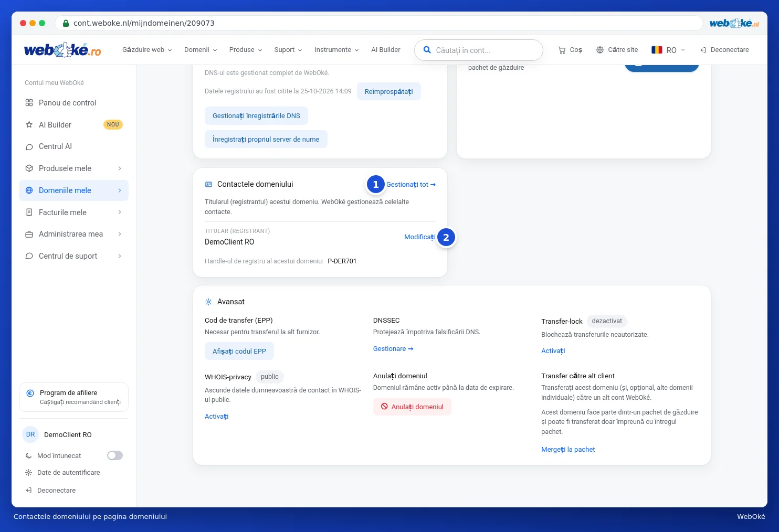Click the AI Builder star icon
This screenshot has height=532, width=779.
pyautogui.click(x=29, y=125)
